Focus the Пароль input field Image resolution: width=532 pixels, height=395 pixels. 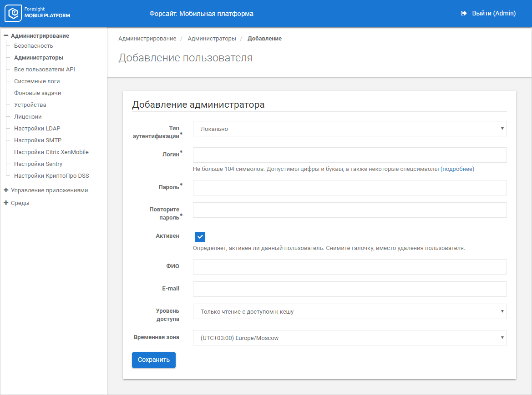click(350, 188)
